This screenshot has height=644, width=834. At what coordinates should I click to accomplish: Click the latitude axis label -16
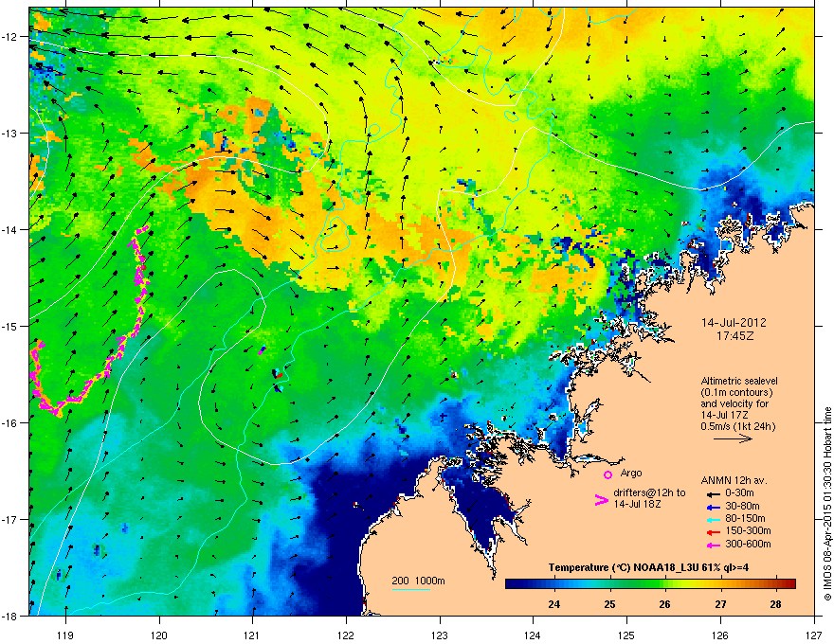(x=9, y=423)
